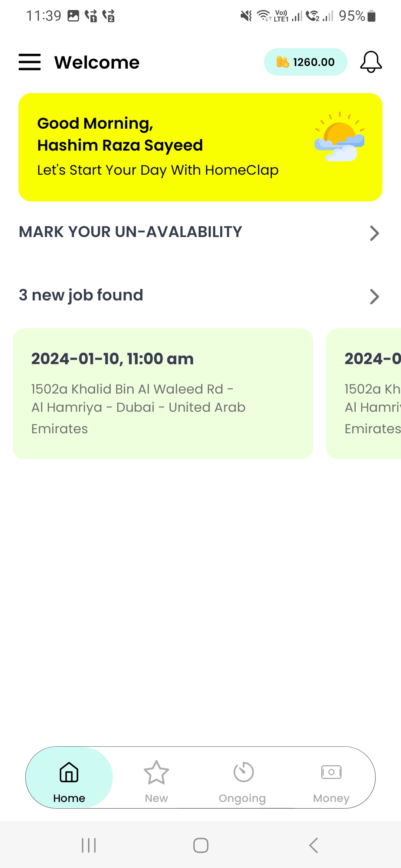Tap the gold coins wallet icon
The height and width of the screenshot is (868, 401).
282,62
